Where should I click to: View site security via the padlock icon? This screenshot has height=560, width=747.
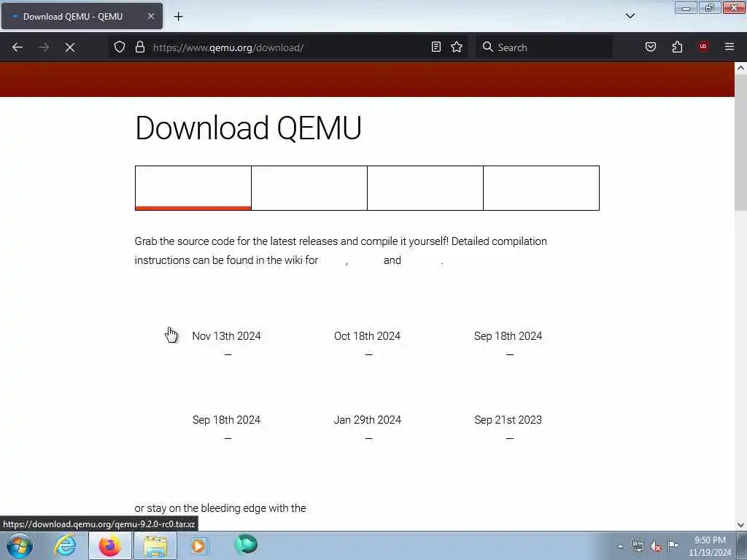[139, 47]
